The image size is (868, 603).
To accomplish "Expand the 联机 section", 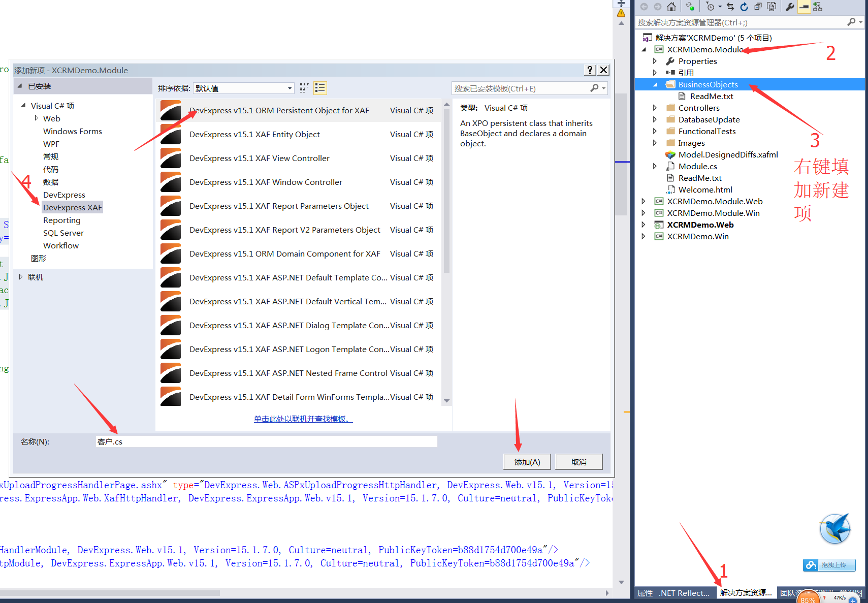I will point(20,277).
